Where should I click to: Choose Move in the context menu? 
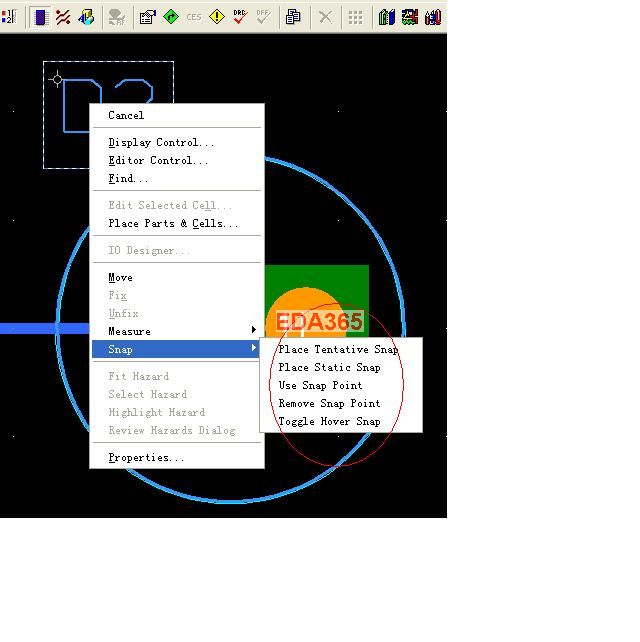[177, 278]
